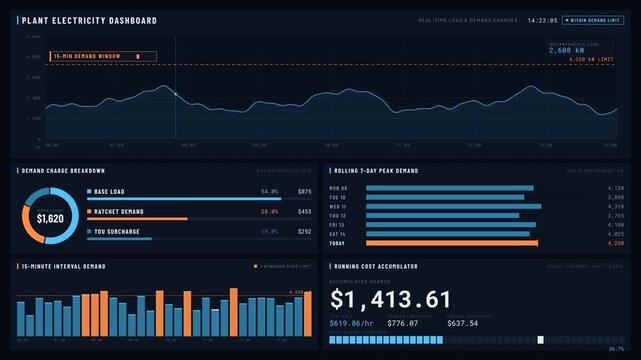This screenshot has width=641, height=360.
Task: Click the TOU Surcharge $292 amount
Action: click(x=305, y=231)
